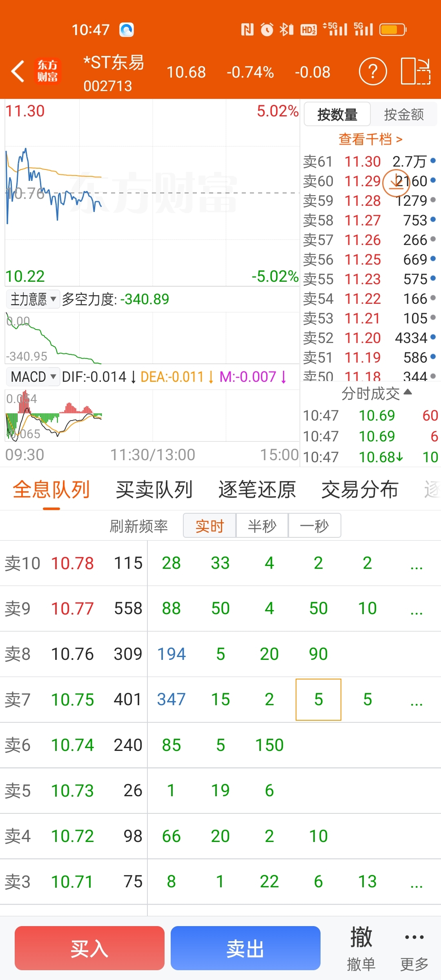The image size is (441, 980).
Task: Tap current price 10.68 in header
Action: (x=186, y=72)
